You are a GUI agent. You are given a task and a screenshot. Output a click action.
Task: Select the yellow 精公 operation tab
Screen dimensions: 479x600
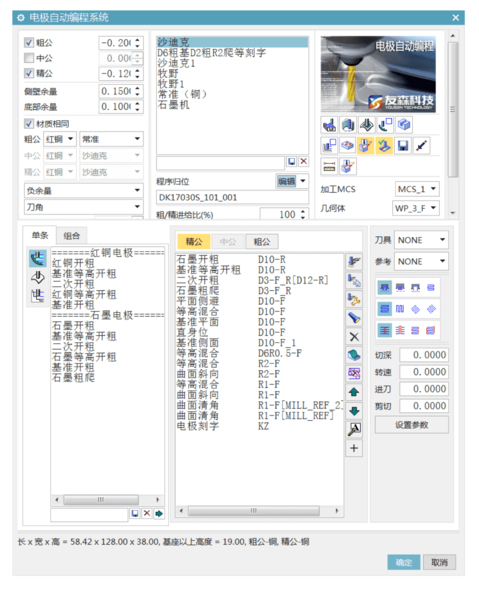[194, 241]
